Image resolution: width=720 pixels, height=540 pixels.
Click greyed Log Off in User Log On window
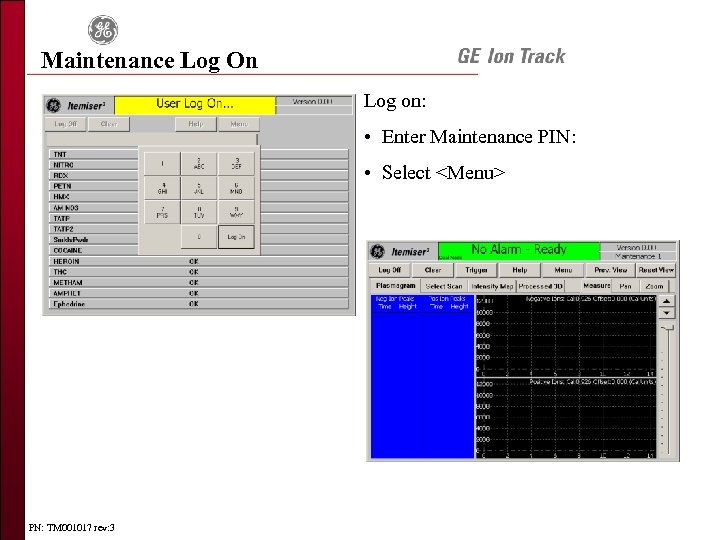pos(65,124)
